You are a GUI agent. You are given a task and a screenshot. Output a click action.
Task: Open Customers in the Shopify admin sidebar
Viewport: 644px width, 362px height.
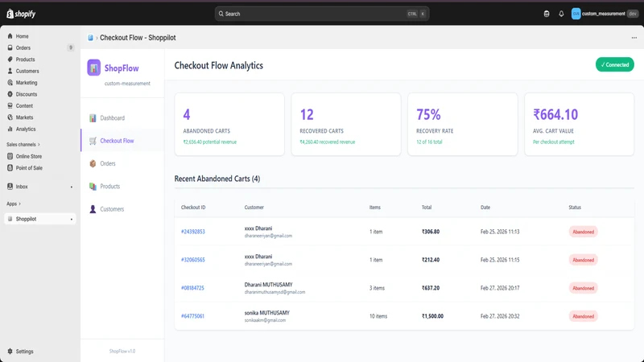click(27, 71)
